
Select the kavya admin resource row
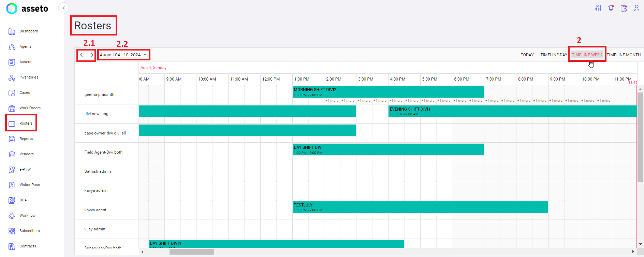(107, 190)
